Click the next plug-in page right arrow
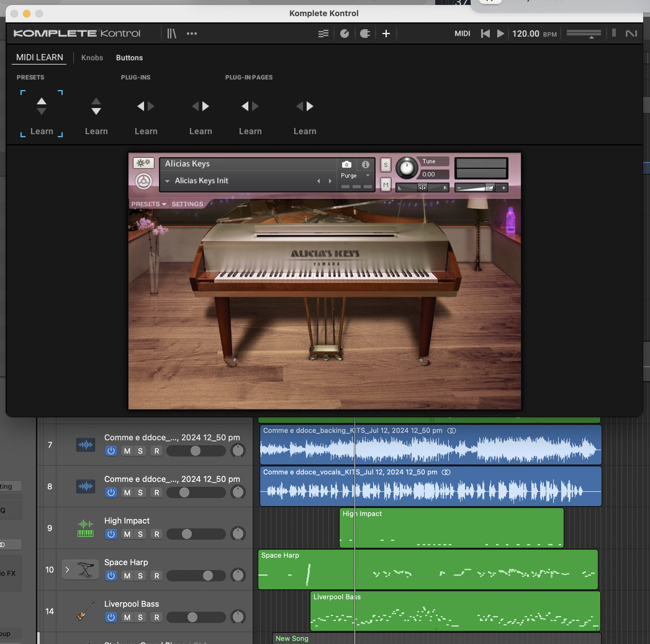Viewport: 650px width, 644px height. tap(310, 106)
